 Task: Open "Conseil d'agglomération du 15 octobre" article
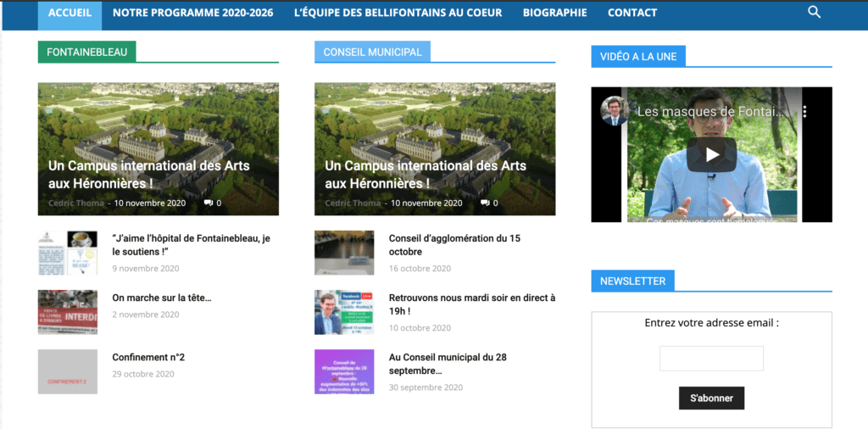pyautogui.click(x=454, y=245)
